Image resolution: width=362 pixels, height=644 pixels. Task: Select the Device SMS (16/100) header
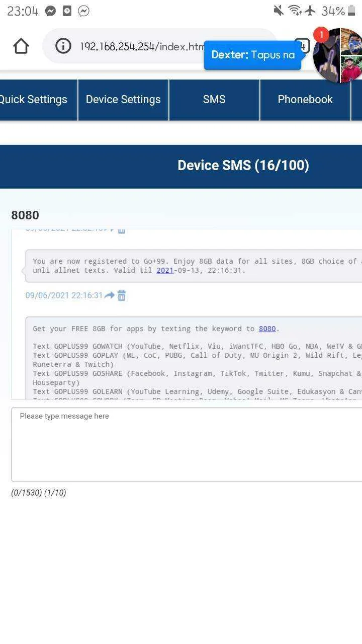coord(243,166)
